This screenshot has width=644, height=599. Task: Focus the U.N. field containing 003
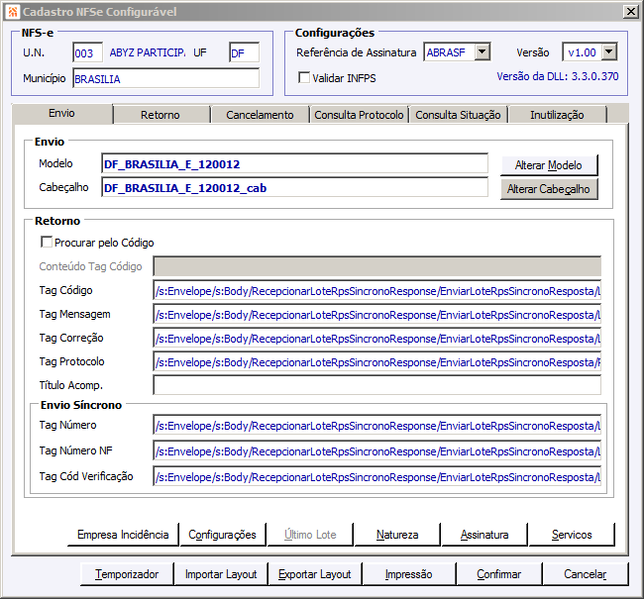(87, 53)
